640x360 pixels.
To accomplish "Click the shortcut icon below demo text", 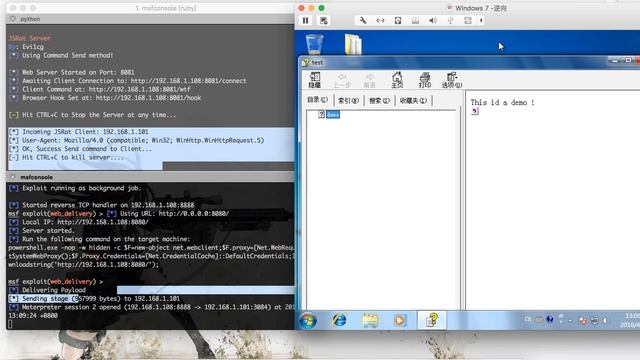I will (x=474, y=111).
